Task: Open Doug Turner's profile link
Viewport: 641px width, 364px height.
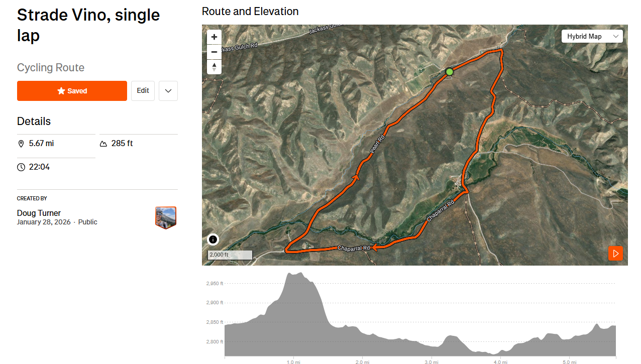Action: coord(39,213)
